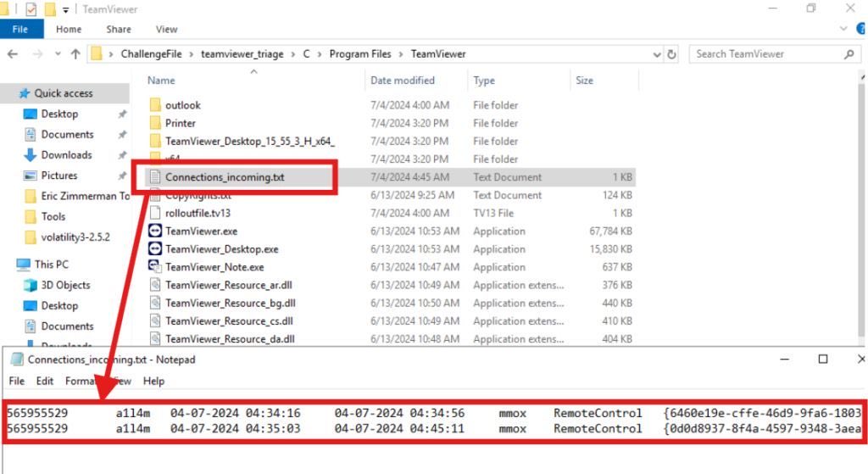868x474 pixels.
Task: Select TeamViewer_Resource_bg.dll file icon
Action: pos(155,303)
